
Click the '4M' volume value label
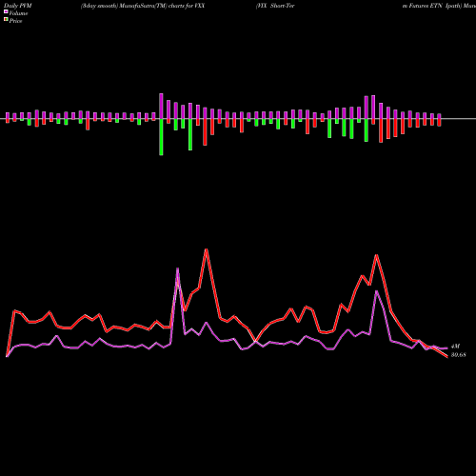[455, 347]
